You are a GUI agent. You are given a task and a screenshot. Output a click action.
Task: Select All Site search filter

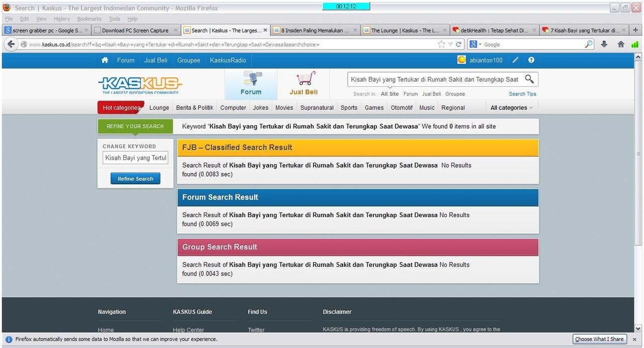[390, 94]
